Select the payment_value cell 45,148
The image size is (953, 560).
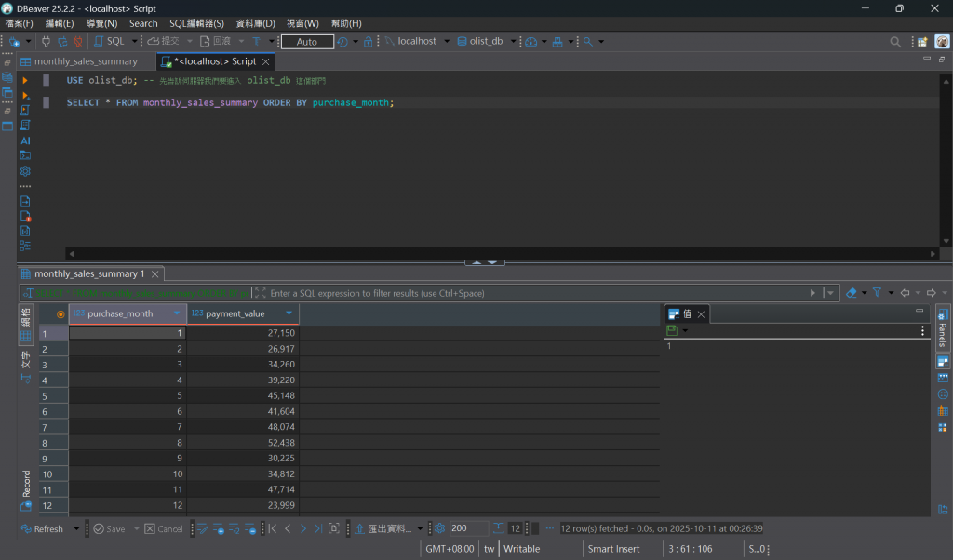click(x=243, y=395)
